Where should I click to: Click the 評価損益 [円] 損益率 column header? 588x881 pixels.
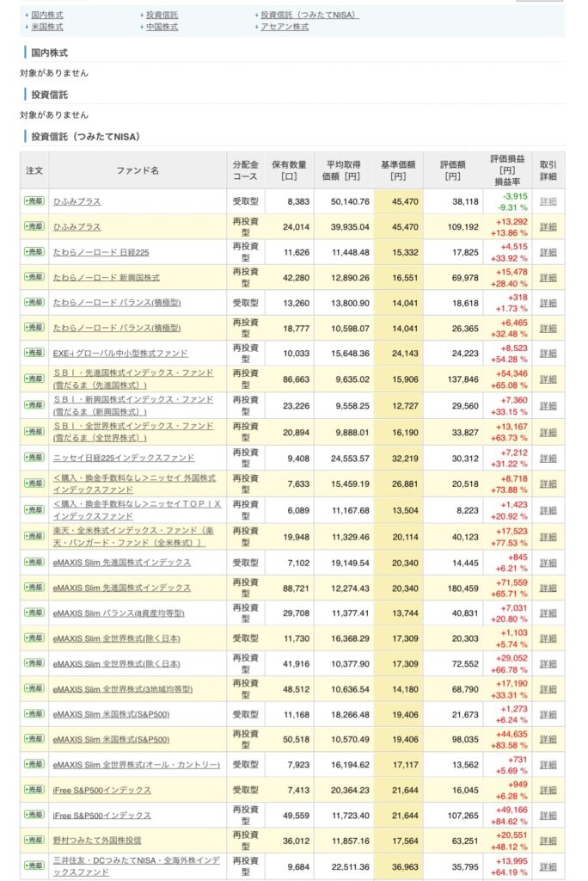point(507,170)
